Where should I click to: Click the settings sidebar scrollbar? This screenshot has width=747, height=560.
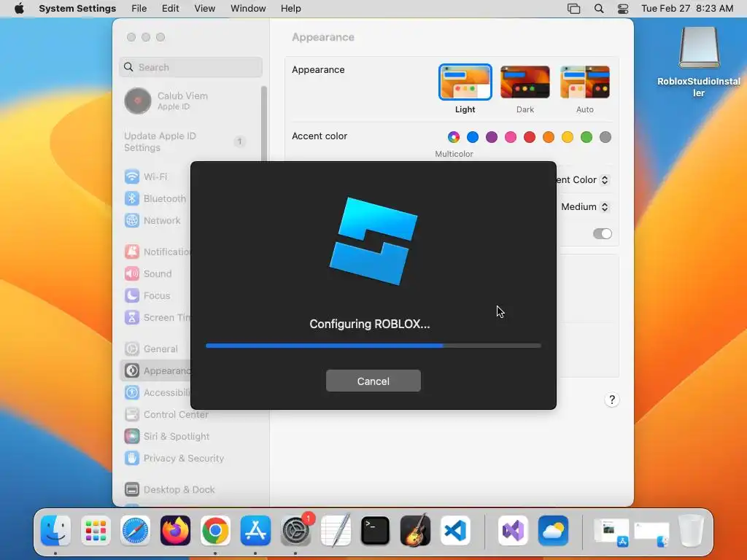click(x=263, y=124)
